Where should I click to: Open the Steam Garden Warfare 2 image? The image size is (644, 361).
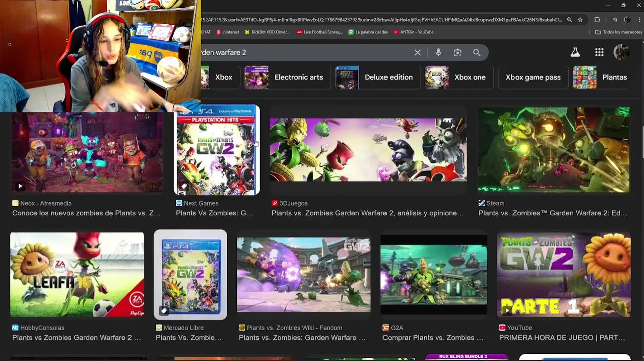554,149
